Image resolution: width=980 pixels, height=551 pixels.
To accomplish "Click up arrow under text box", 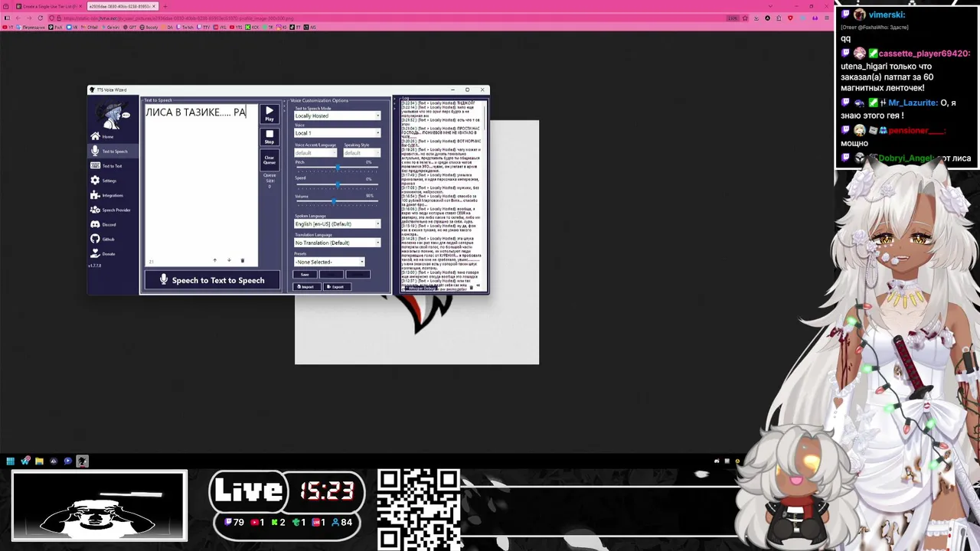I will click(x=214, y=260).
